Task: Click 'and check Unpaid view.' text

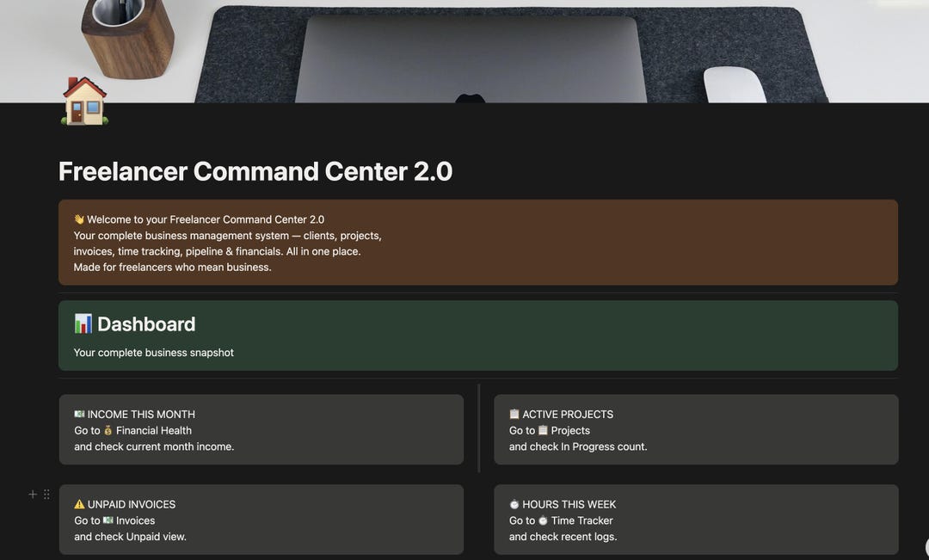Action: 131,536
